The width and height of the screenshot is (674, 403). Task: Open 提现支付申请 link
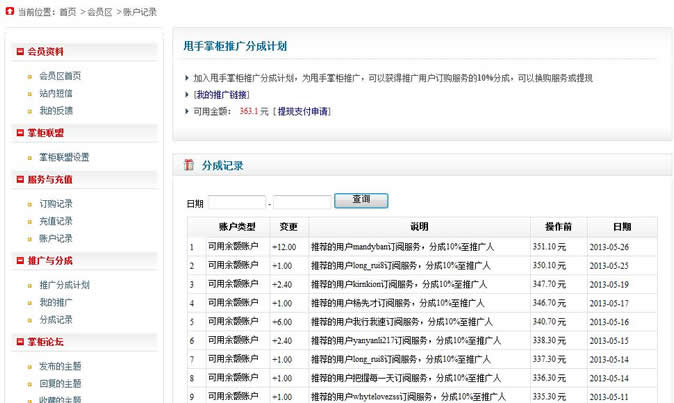[x=303, y=111]
